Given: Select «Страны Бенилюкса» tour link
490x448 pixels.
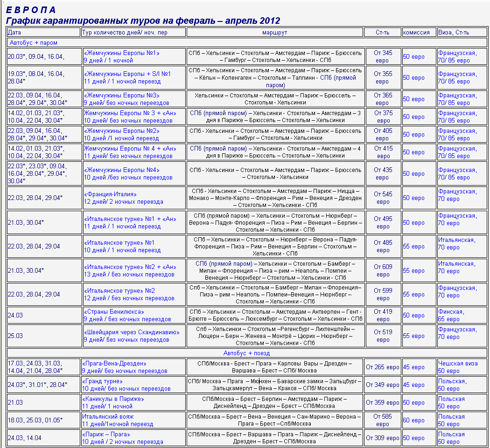Looking at the screenshot, I should [x=114, y=311].
